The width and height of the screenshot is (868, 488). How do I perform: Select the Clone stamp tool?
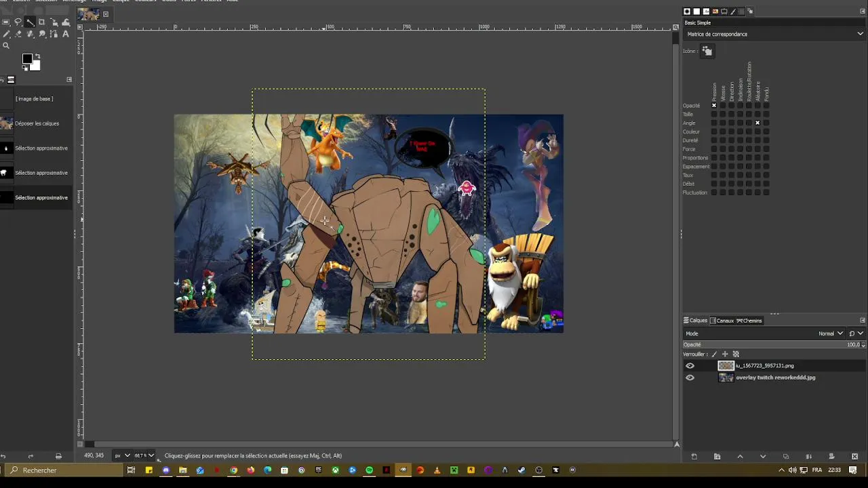[x=30, y=34]
